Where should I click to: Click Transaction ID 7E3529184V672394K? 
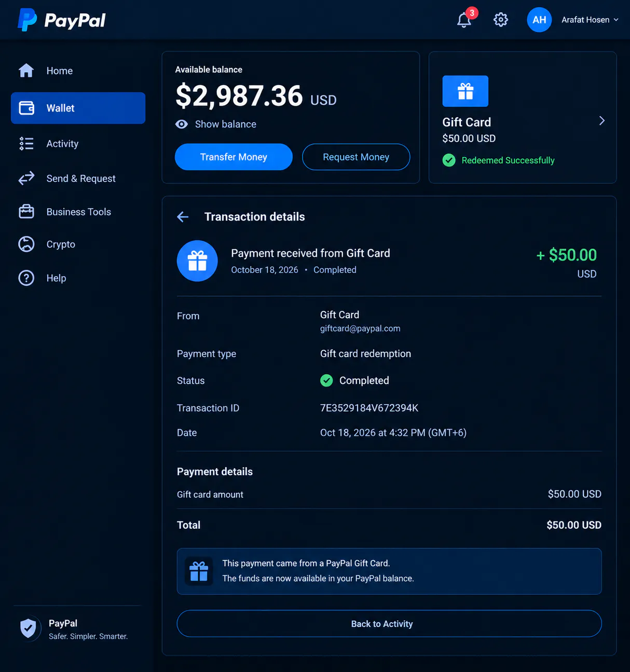(x=369, y=408)
